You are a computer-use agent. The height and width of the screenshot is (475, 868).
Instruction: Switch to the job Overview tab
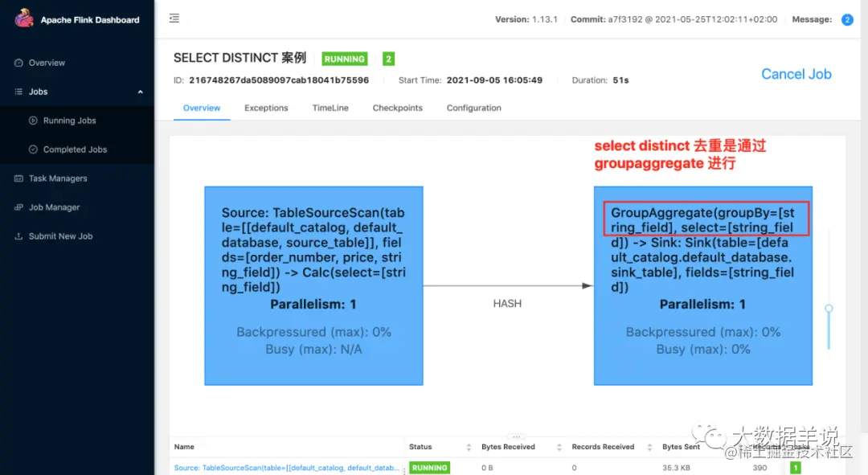click(x=202, y=108)
